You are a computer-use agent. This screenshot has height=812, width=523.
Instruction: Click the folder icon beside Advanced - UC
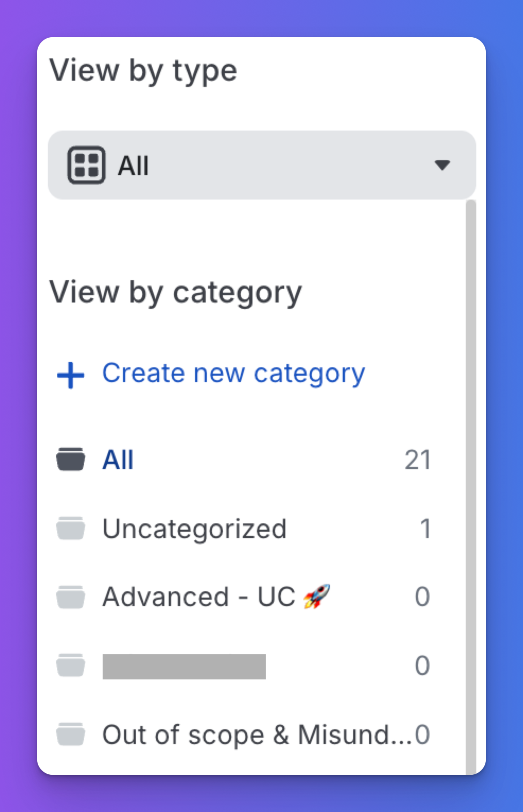tap(71, 597)
